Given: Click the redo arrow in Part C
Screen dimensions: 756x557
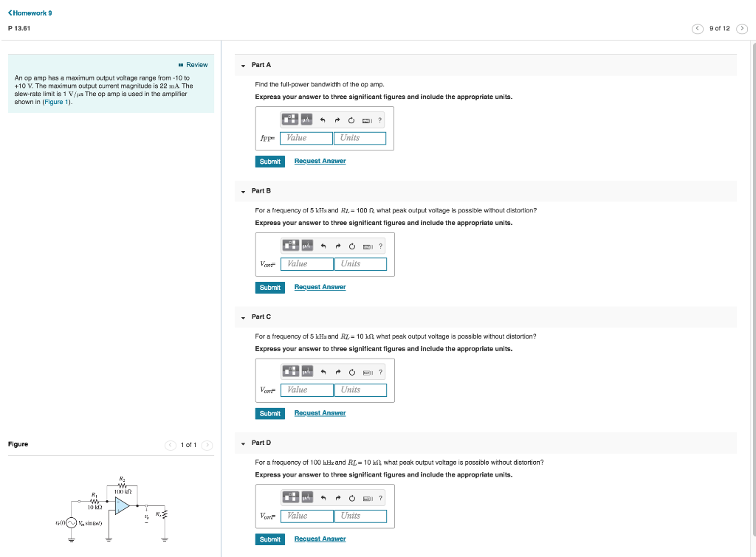Looking at the screenshot, I should click(x=337, y=371).
